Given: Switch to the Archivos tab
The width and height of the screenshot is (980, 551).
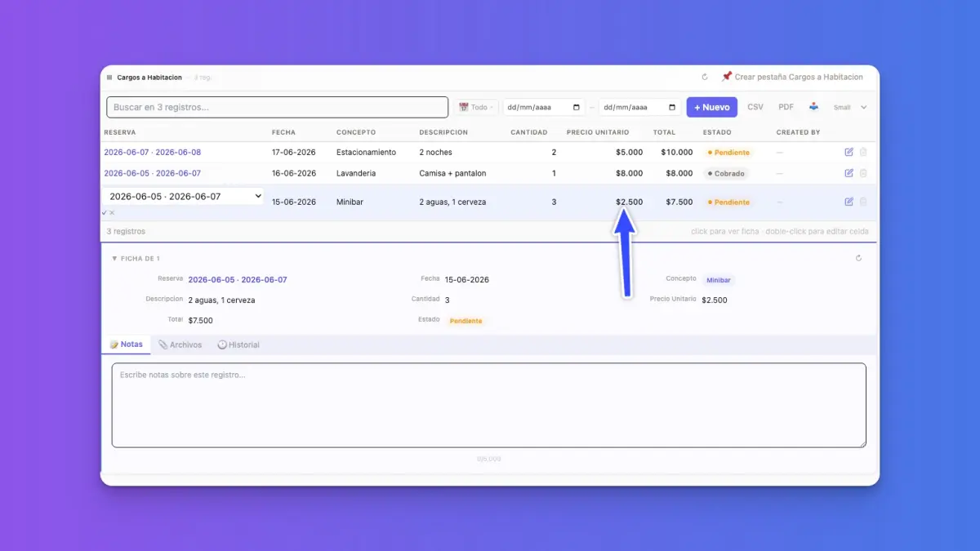Looking at the screenshot, I should click(x=180, y=344).
